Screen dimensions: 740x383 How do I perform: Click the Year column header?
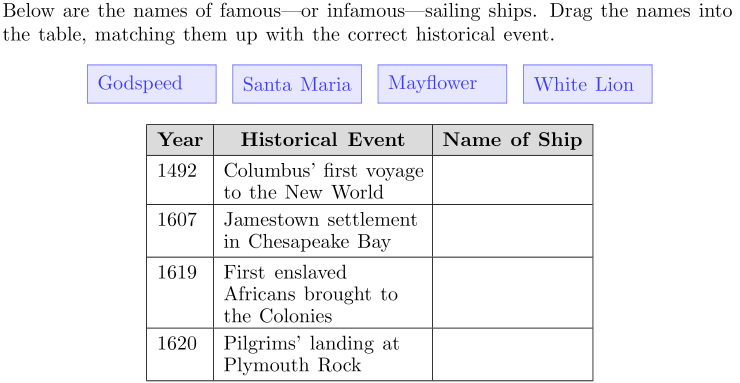click(180, 140)
